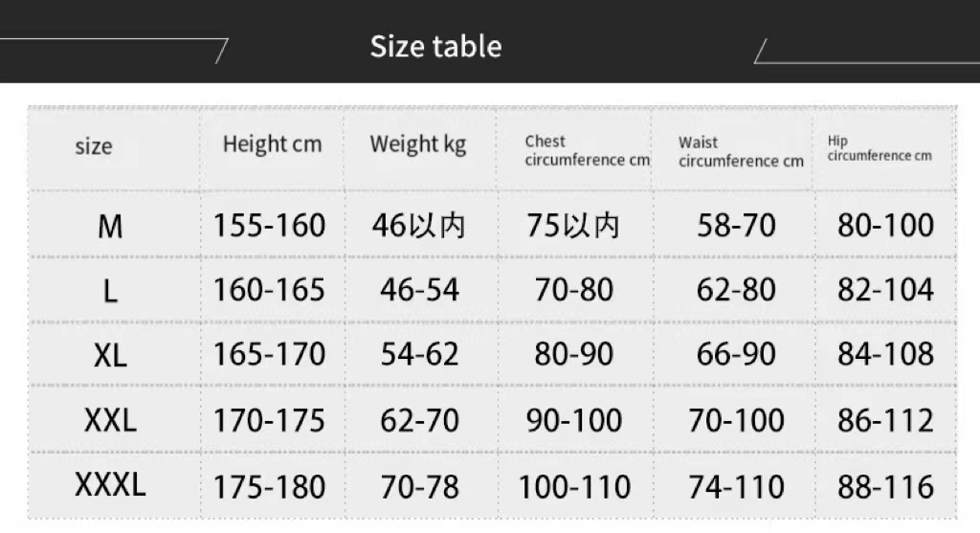Click the 155-160 height cell

tap(269, 226)
